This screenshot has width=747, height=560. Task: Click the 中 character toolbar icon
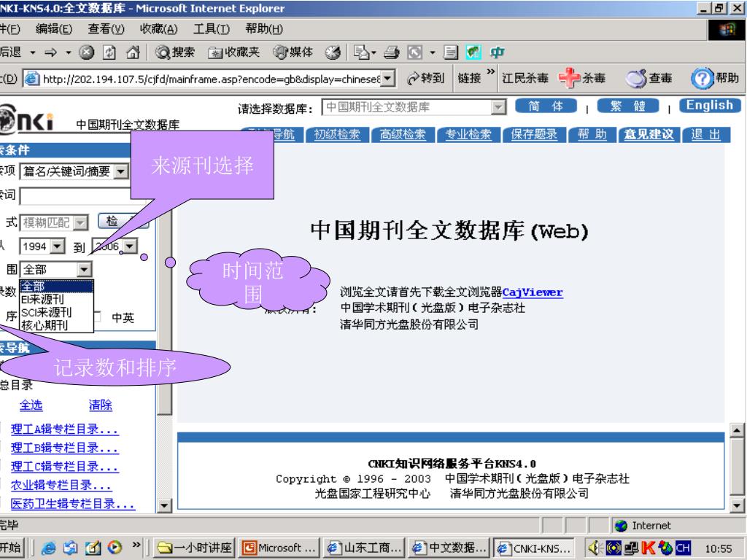pos(498,52)
